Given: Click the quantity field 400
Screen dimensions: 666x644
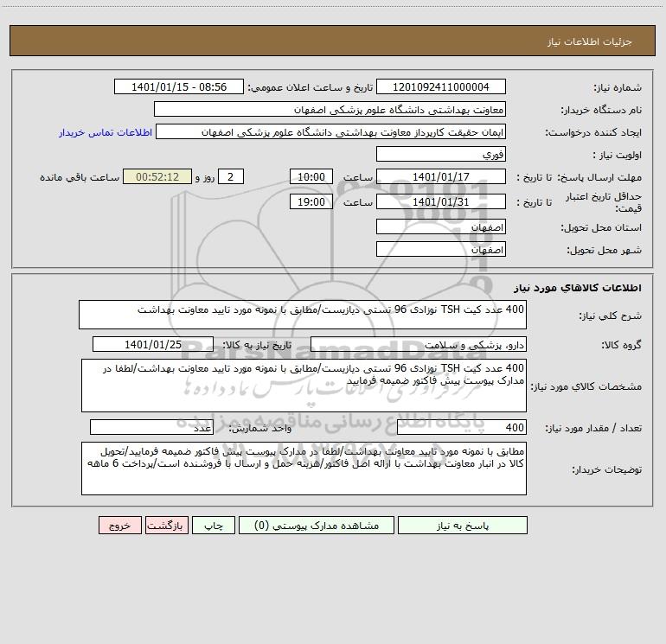Looking at the screenshot, I should pos(462,428).
